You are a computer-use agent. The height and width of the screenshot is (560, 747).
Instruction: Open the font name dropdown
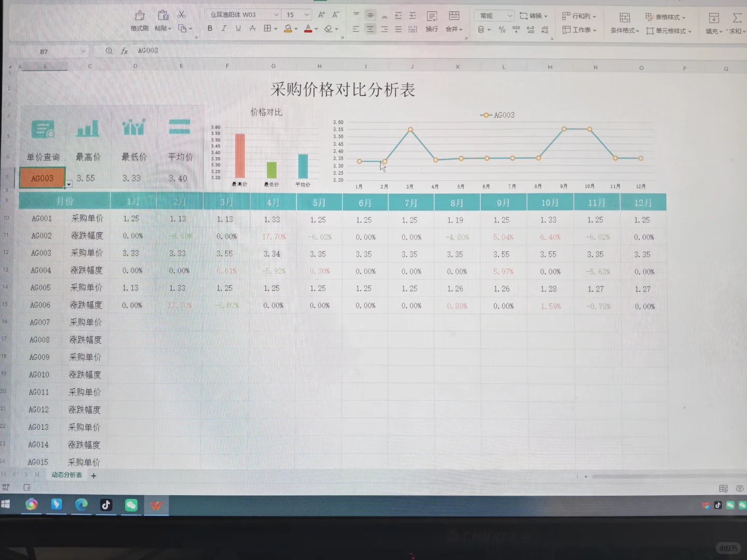[276, 15]
